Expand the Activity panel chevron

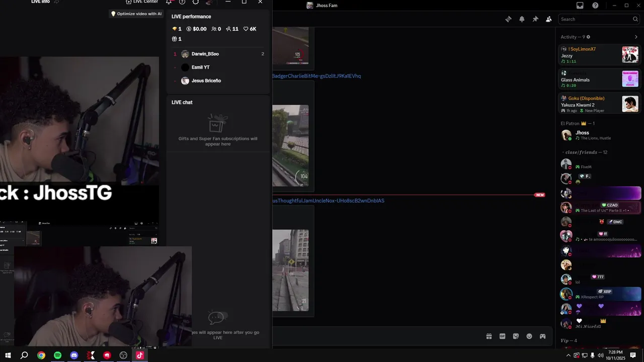636,37
